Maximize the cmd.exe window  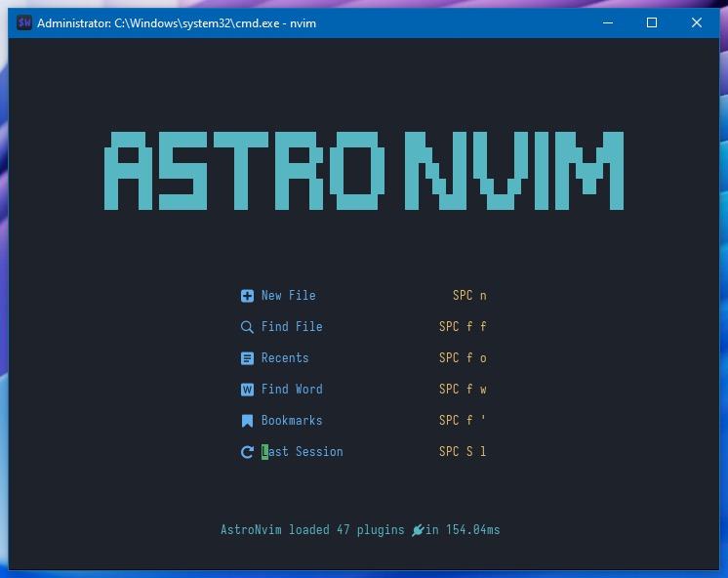(x=651, y=22)
